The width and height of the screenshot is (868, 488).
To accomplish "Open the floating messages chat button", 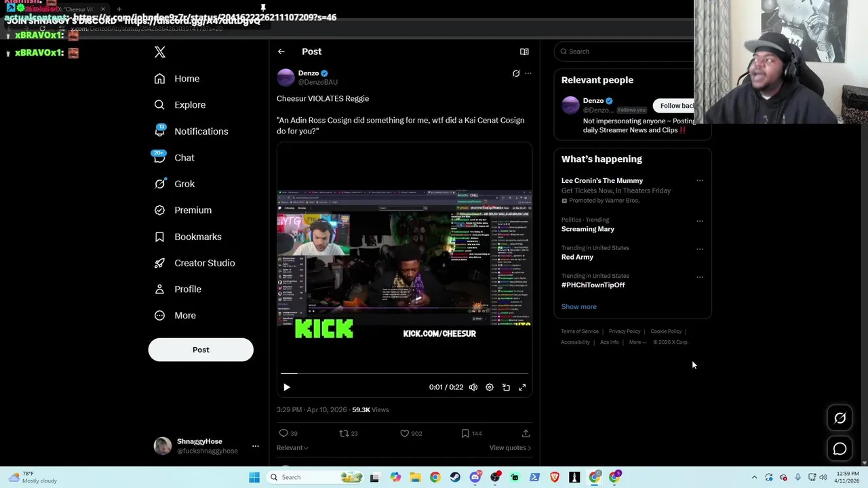I will [840, 449].
